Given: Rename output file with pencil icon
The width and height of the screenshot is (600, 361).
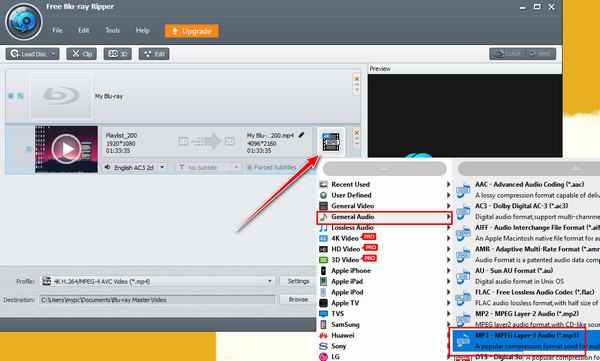Looking at the screenshot, I should point(302,135).
